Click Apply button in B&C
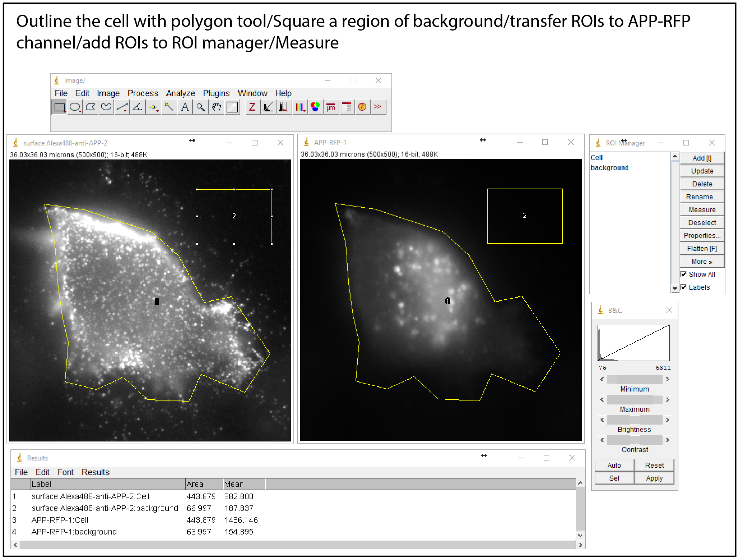Viewport: 738px width, 560px height. pos(654,478)
